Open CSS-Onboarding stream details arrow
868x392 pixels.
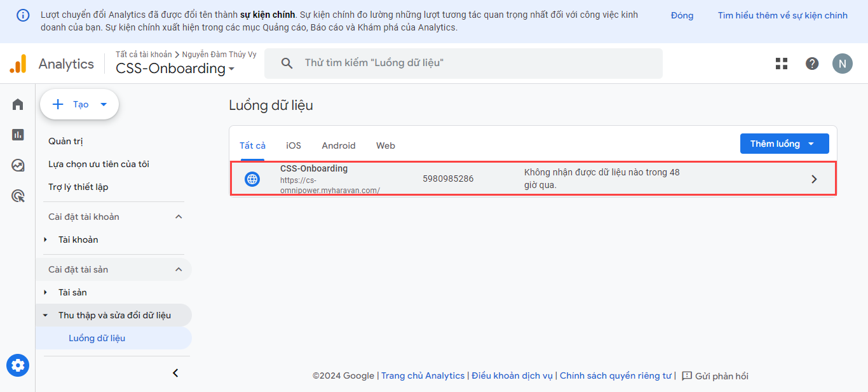coord(815,179)
